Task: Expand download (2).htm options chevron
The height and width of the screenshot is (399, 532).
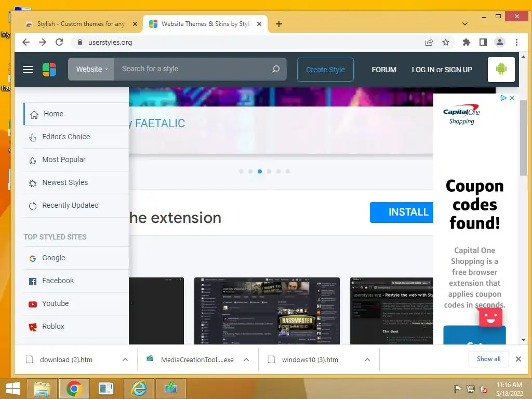Action: pos(125,360)
